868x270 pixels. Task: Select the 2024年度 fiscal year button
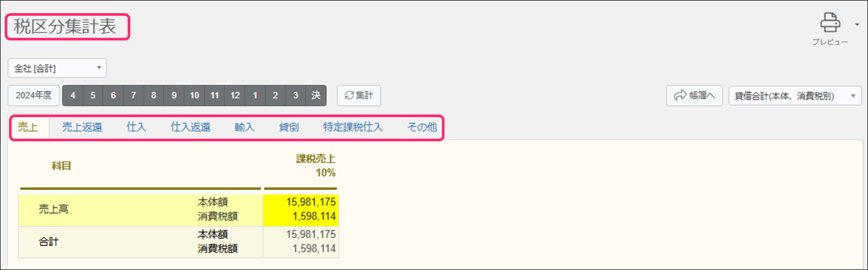pos(34,96)
